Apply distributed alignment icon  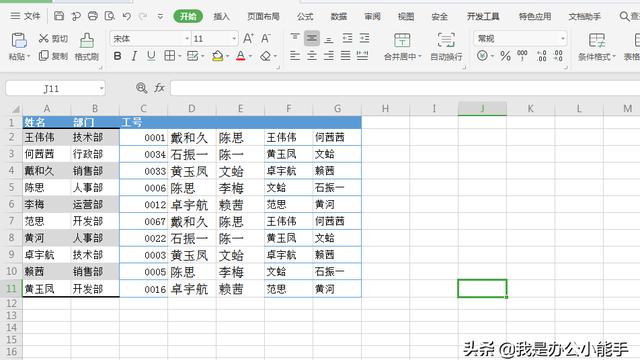362,56
